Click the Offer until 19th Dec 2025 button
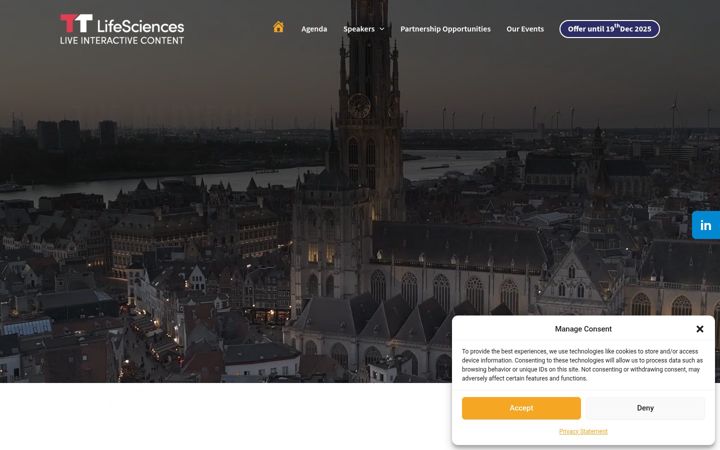This screenshot has width=720, height=450. [609, 29]
